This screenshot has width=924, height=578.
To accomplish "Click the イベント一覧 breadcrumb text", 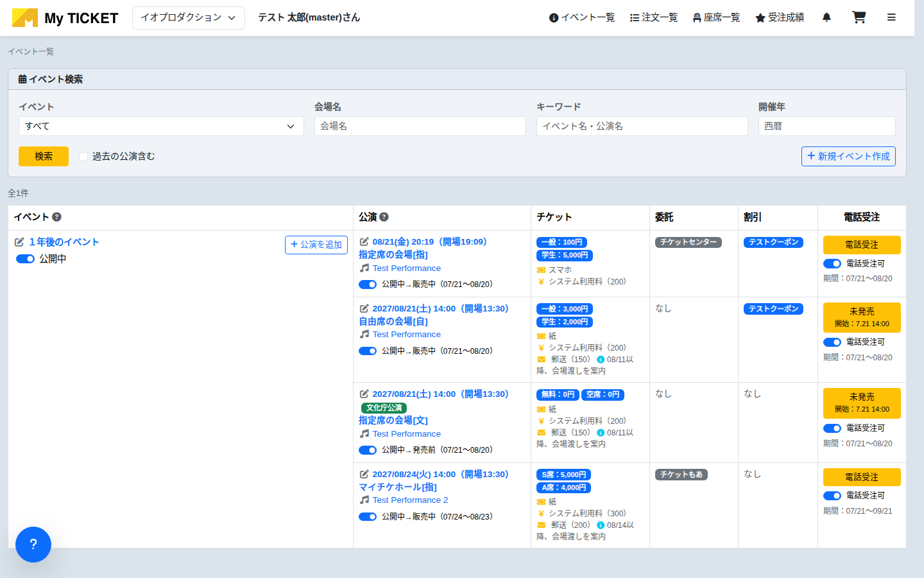I will coord(31,51).
